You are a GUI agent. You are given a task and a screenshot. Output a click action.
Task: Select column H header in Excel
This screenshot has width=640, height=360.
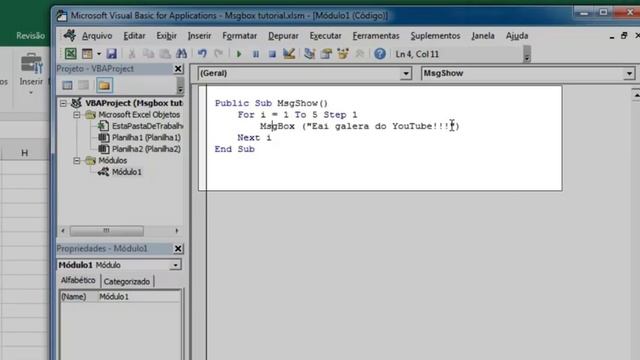pos(24,153)
